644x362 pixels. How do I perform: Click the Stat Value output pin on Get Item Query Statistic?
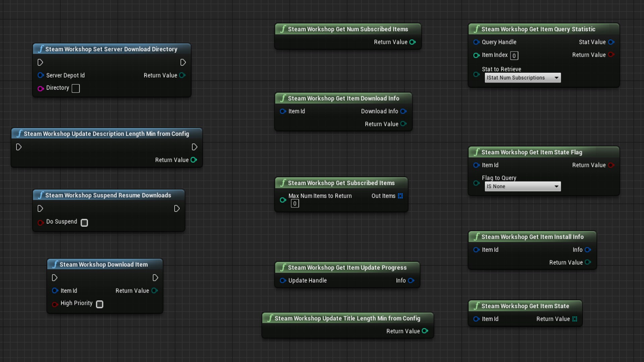click(x=611, y=42)
